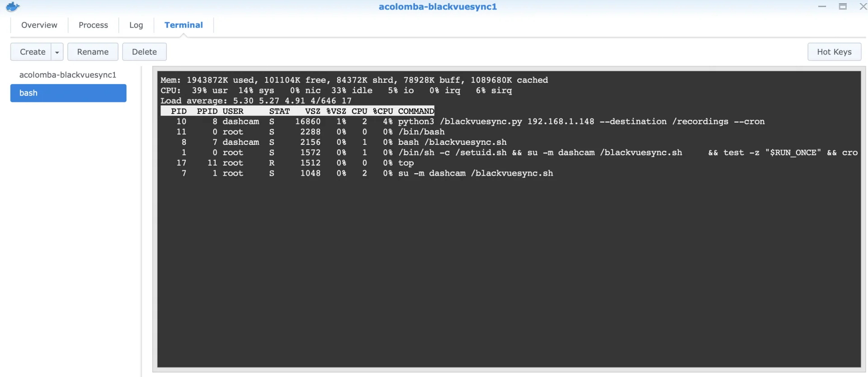Select the acolomba-blackvuesync1 terminal entry
Image resolution: width=868 pixels, height=377 pixels.
(68, 75)
